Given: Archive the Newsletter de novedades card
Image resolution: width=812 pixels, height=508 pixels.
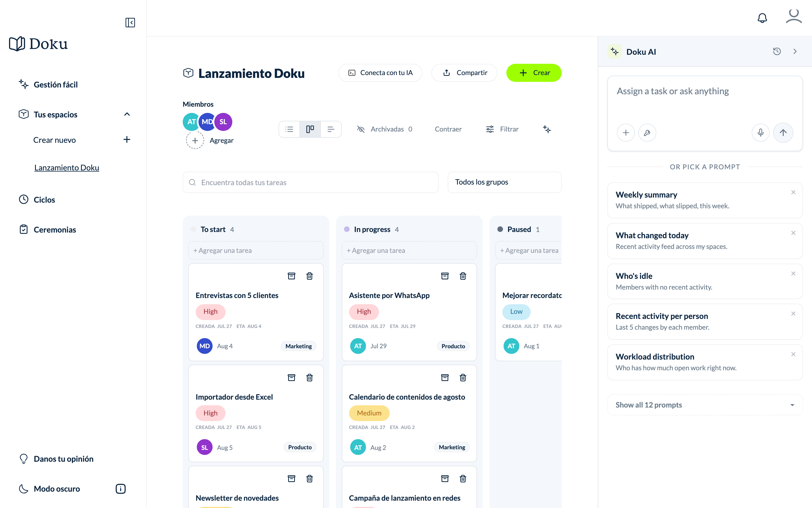Looking at the screenshot, I should [292, 478].
